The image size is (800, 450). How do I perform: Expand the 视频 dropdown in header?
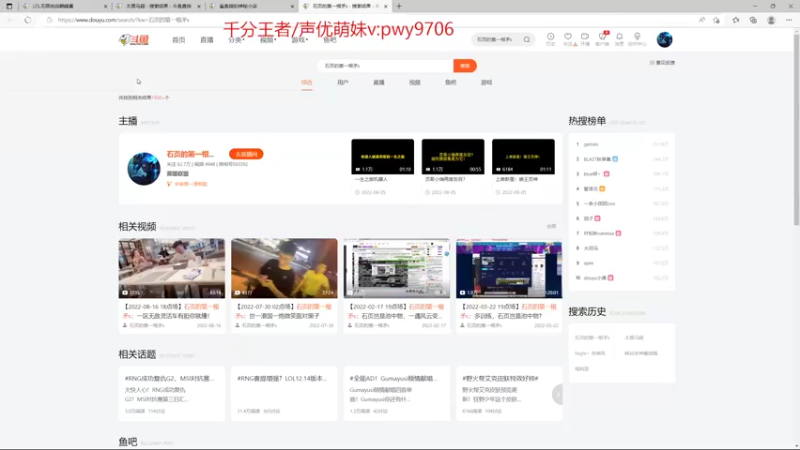pos(268,40)
